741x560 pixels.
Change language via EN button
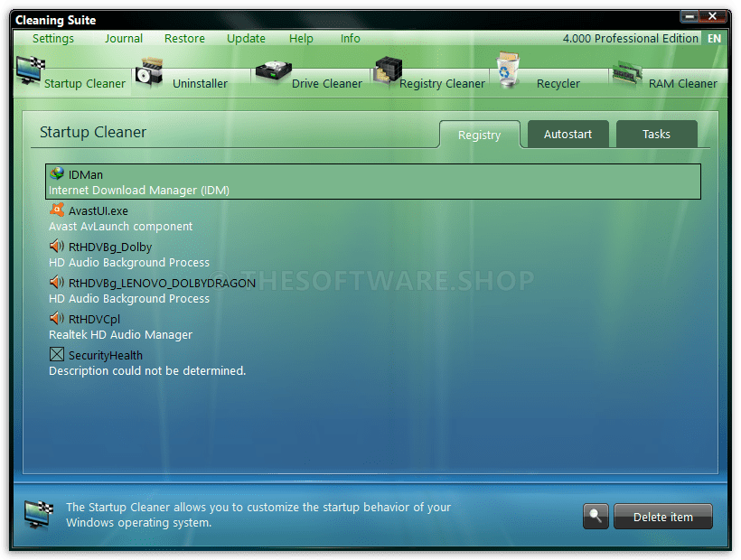tap(714, 38)
